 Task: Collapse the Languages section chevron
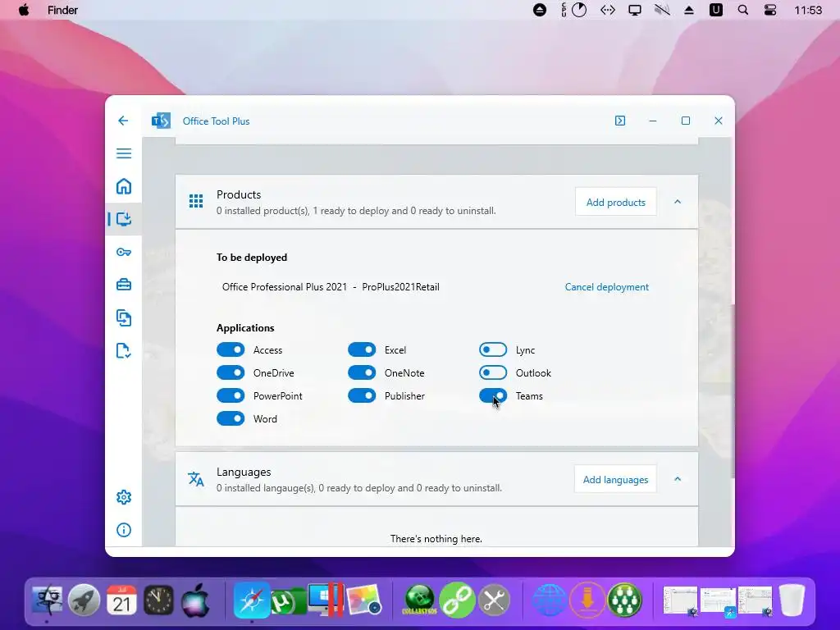[x=677, y=479]
